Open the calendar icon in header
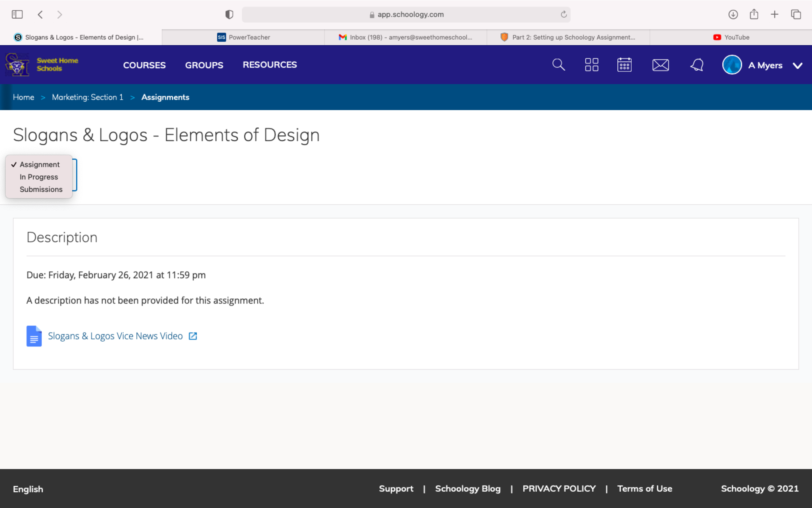The image size is (812, 508). click(x=624, y=65)
